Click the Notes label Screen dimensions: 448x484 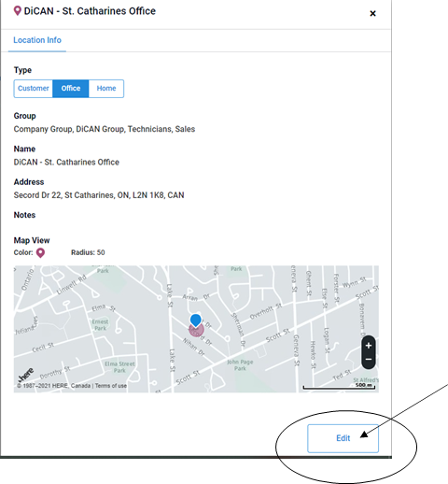24,215
